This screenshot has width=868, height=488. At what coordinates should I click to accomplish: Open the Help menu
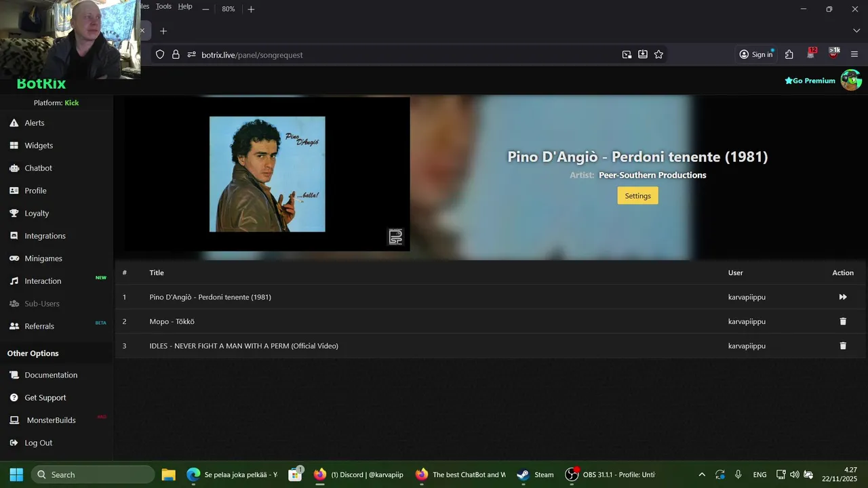tap(185, 6)
